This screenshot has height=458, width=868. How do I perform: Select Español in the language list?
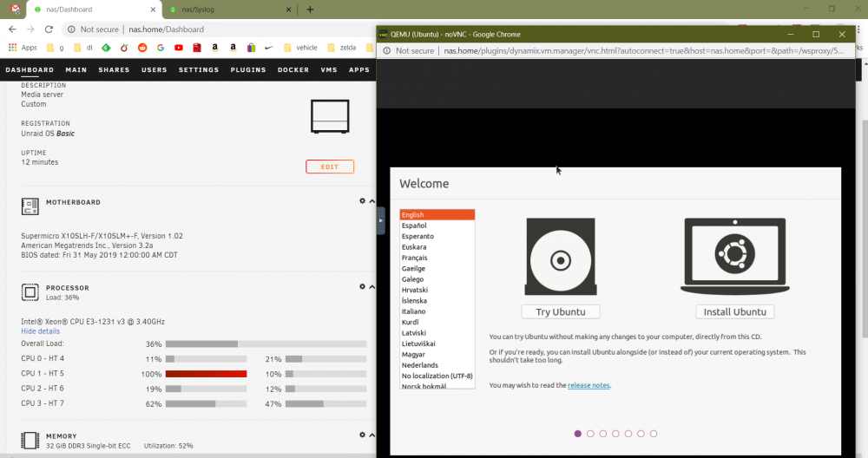tap(437, 226)
